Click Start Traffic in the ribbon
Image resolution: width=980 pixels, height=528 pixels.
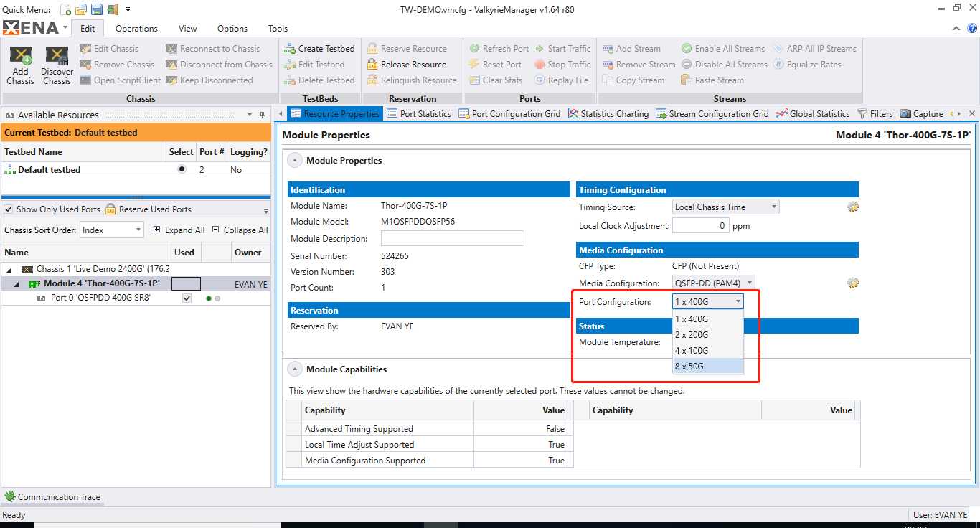click(562, 49)
